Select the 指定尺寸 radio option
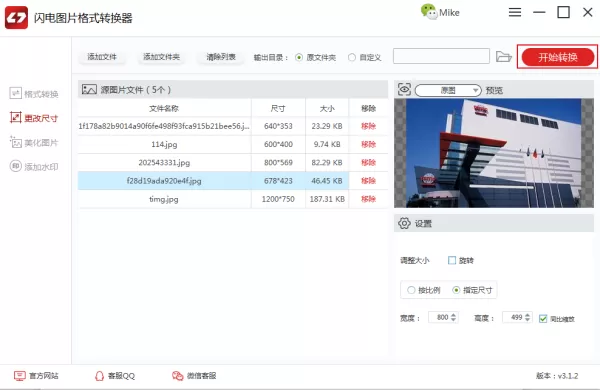 (472, 290)
